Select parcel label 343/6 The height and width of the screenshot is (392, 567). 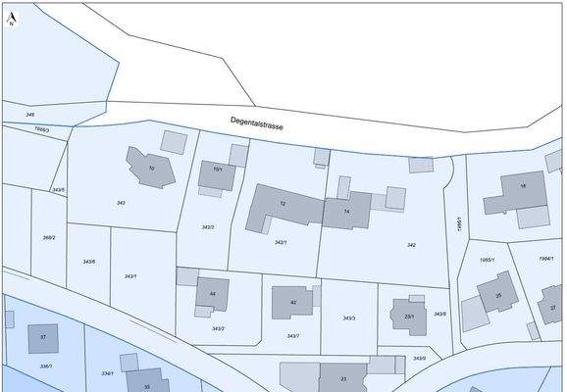(x=89, y=262)
